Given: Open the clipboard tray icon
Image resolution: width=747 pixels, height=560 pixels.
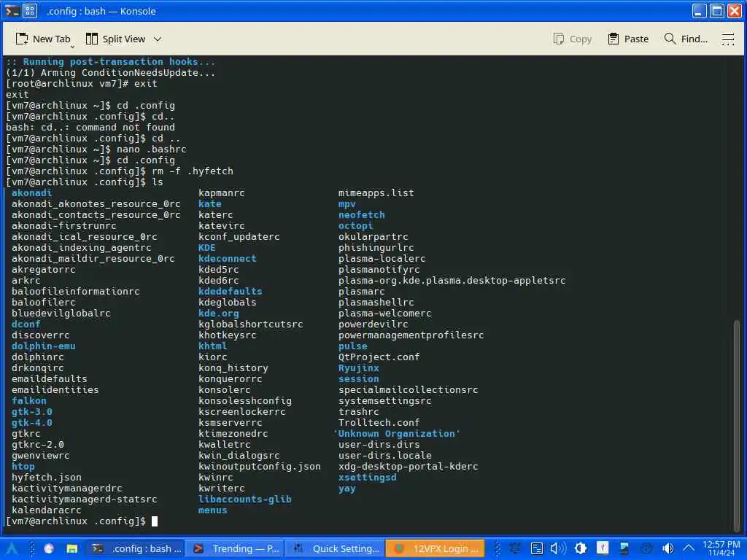Looking at the screenshot, I should 536,548.
